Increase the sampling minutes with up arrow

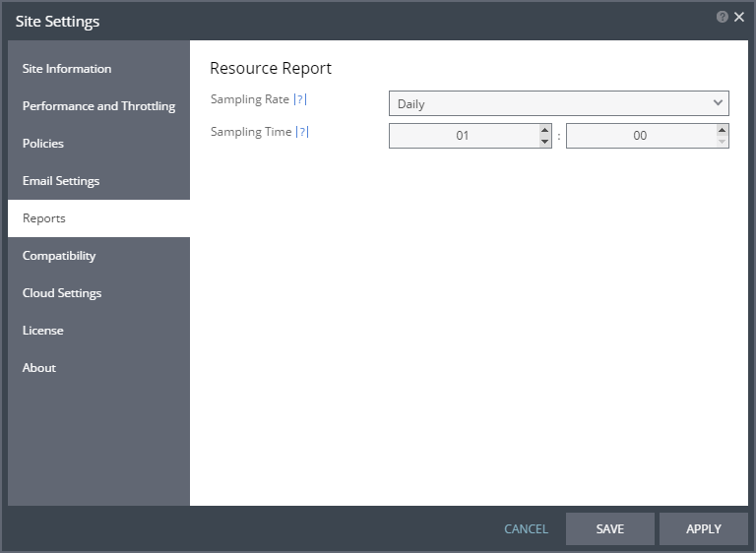[722, 130]
